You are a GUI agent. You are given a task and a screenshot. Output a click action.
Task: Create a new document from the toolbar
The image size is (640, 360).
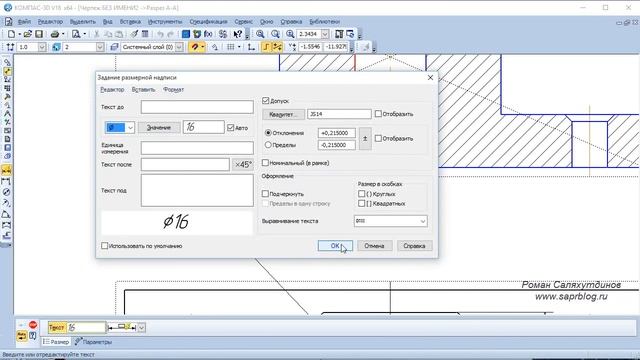point(11,34)
